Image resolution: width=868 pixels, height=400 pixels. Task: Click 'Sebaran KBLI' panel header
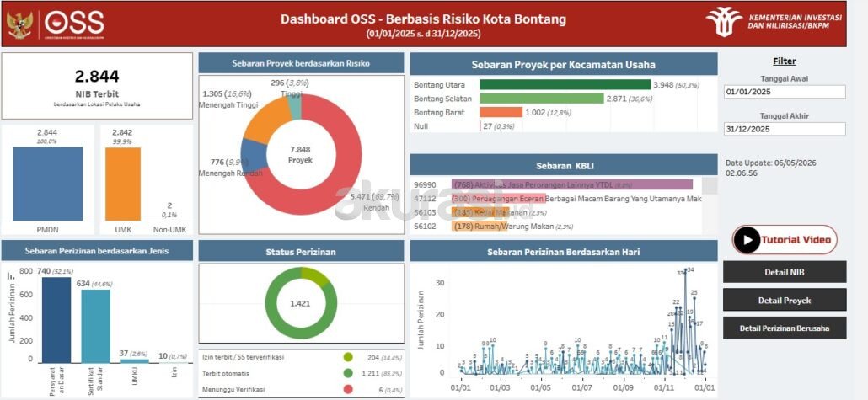pos(565,165)
